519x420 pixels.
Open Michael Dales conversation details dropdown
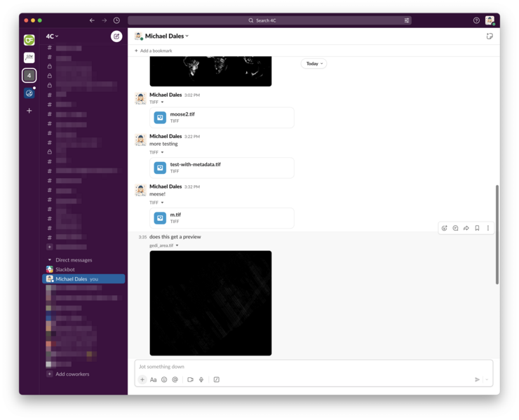166,36
